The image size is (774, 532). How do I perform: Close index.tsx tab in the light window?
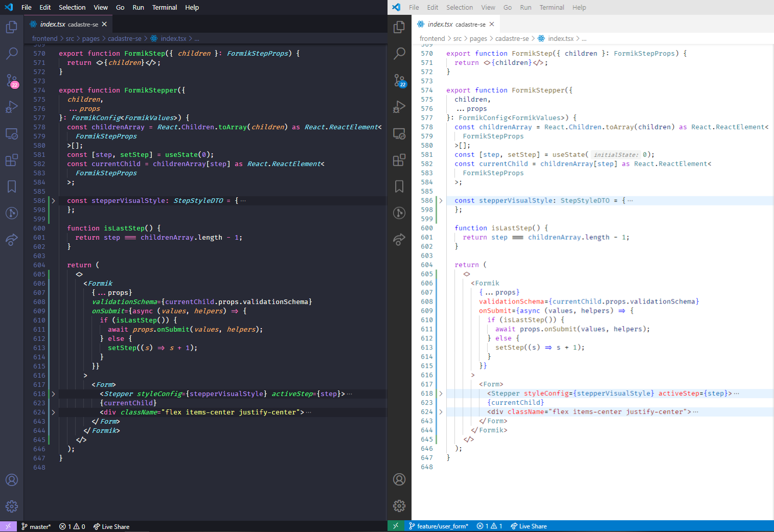coord(492,24)
